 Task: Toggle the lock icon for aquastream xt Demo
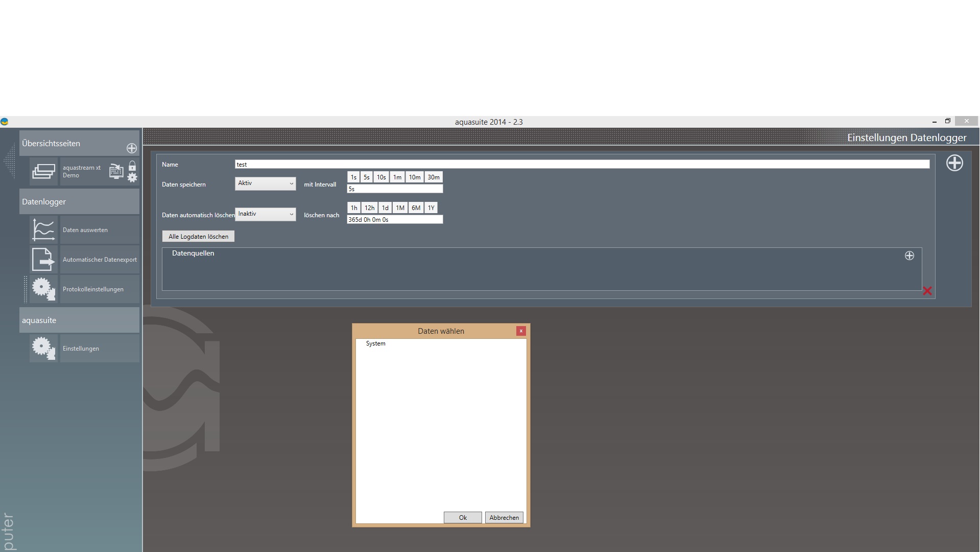[x=132, y=166]
